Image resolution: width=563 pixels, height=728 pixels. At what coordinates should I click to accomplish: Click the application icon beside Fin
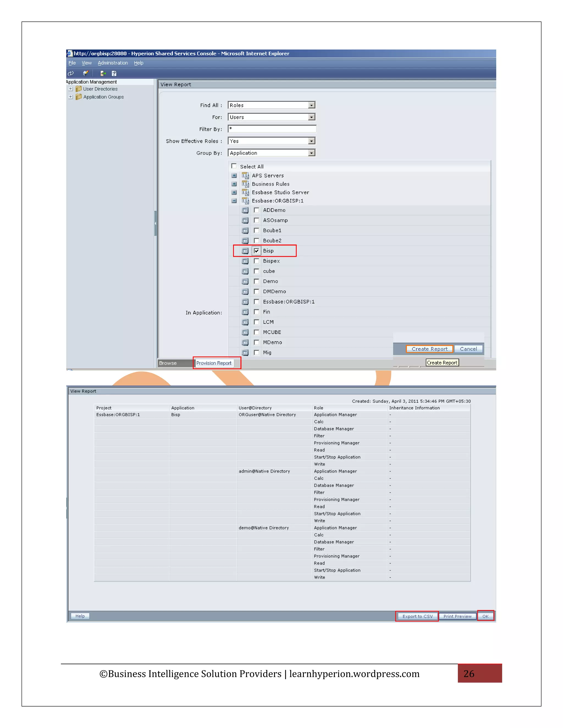point(245,312)
